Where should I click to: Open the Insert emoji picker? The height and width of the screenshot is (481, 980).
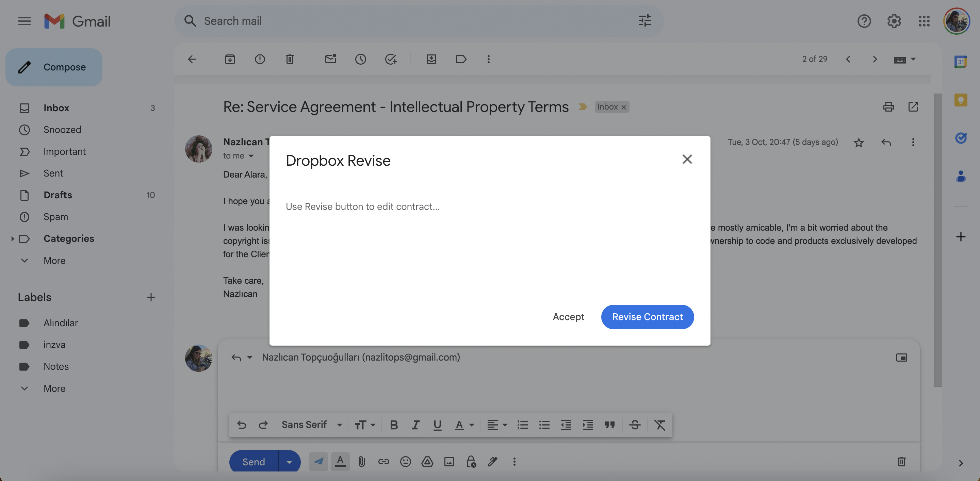pos(406,462)
